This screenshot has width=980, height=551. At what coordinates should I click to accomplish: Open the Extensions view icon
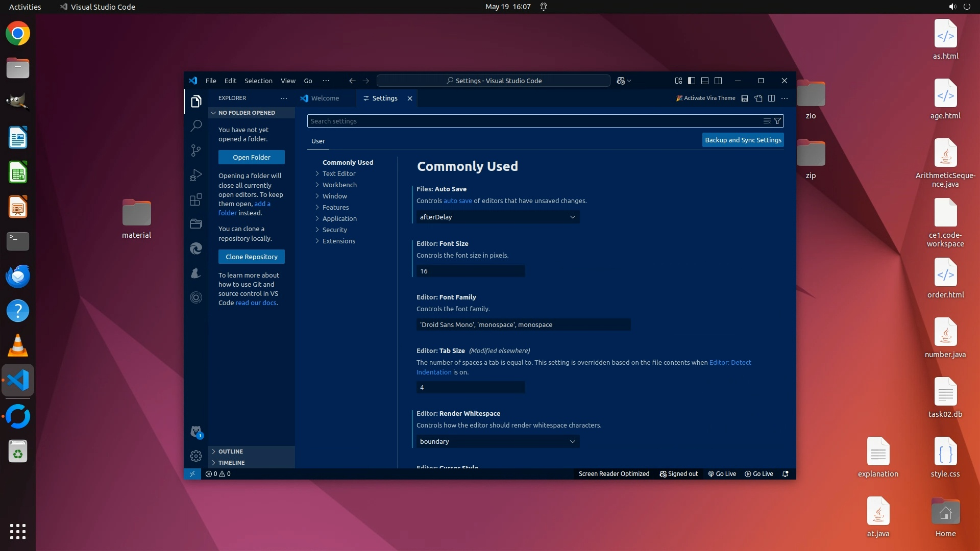pos(196,199)
